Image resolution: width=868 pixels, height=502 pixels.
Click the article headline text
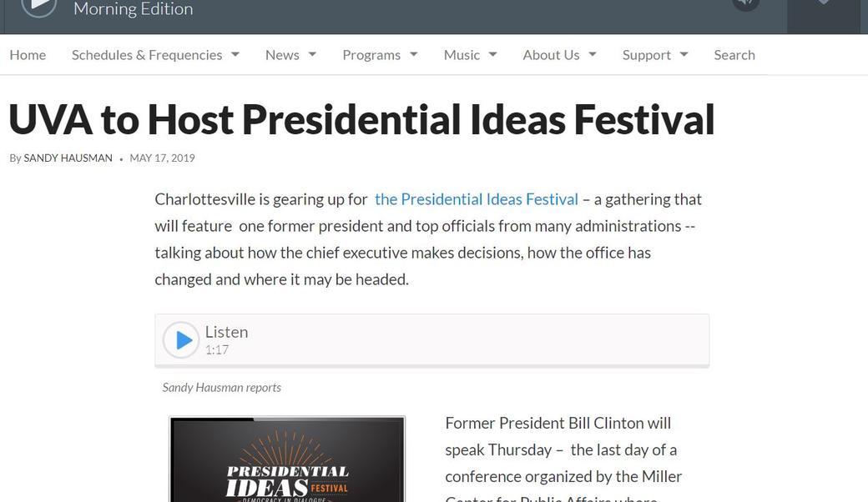(361, 119)
